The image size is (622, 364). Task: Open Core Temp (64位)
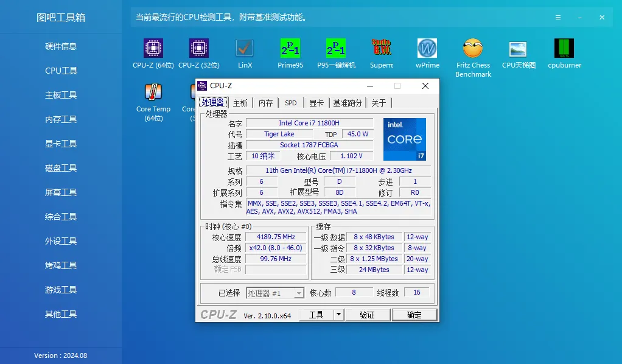tap(153, 99)
